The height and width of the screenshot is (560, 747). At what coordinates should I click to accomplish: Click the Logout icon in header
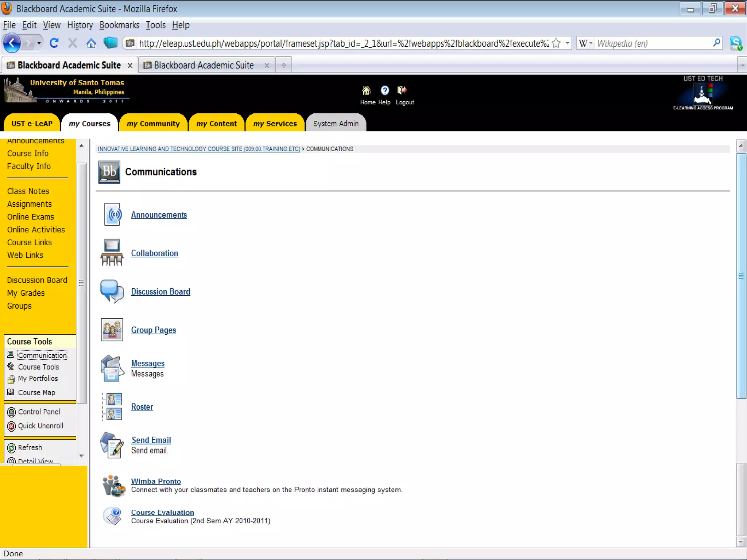point(402,90)
